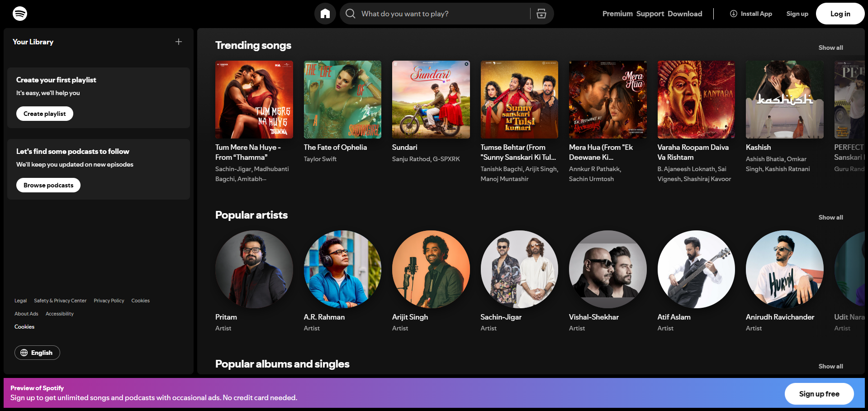Click the Spotify logo
This screenshot has height=411, width=868.
[19, 14]
